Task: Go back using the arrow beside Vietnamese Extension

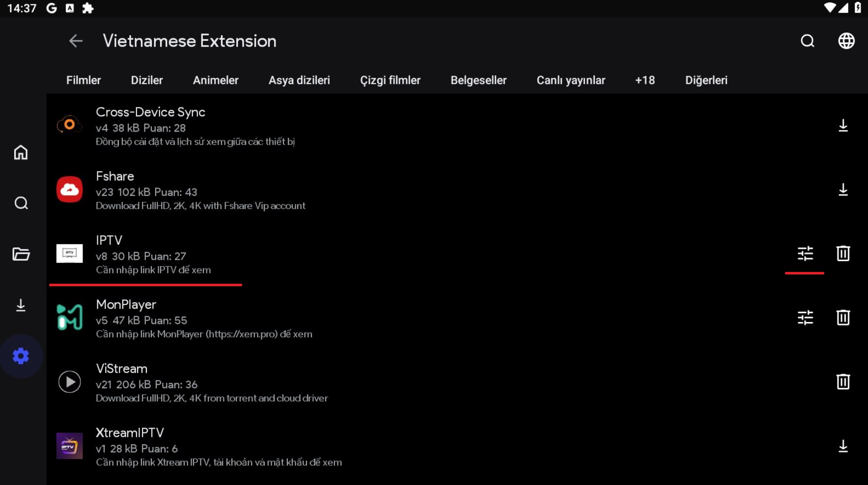Action: (76, 41)
